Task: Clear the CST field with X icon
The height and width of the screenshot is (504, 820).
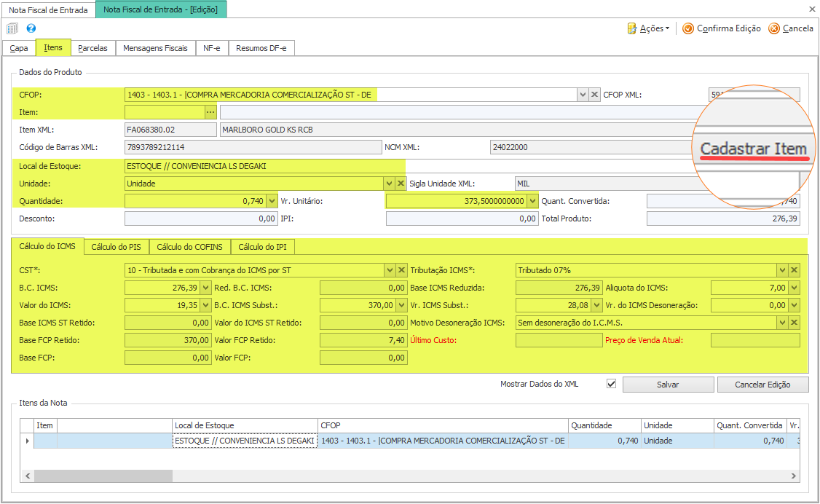Action: coord(402,270)
